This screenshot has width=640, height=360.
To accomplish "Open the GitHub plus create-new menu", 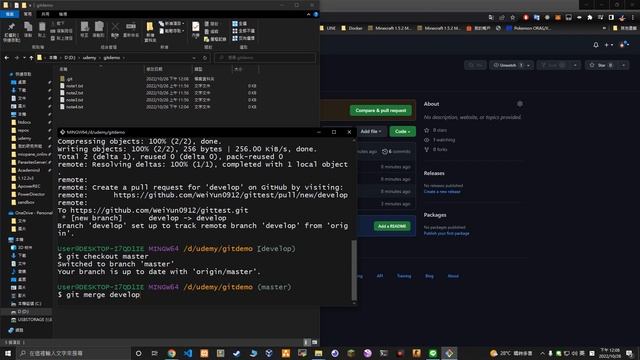I will tap(609, 45).
